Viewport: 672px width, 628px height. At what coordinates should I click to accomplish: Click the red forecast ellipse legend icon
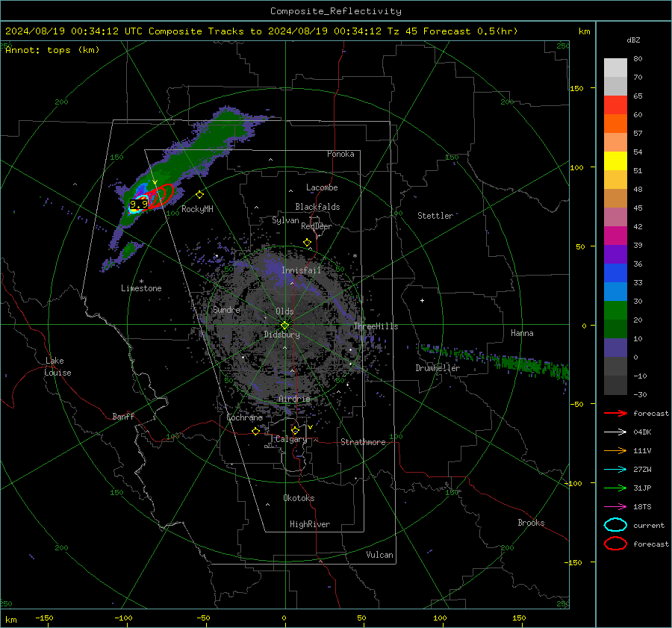[615, 544]
